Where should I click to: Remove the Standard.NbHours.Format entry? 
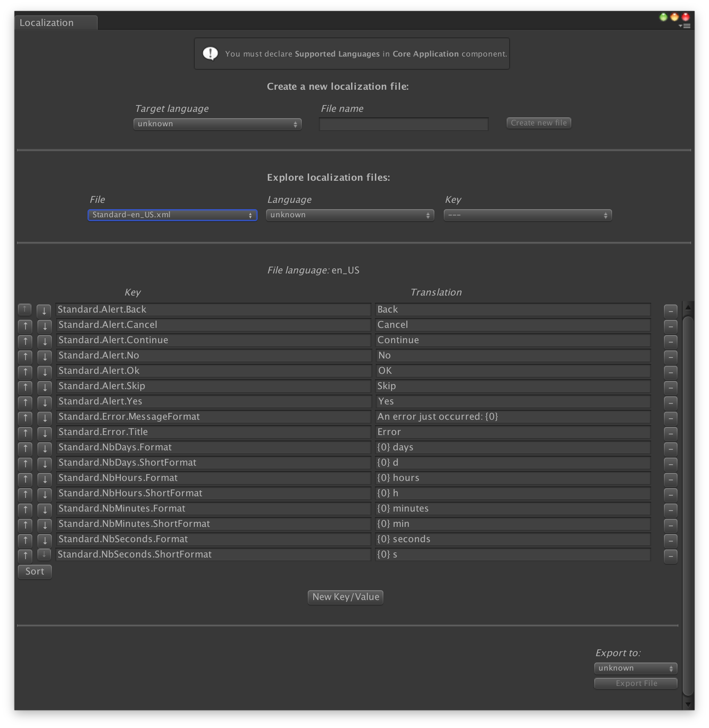[670, 479]
